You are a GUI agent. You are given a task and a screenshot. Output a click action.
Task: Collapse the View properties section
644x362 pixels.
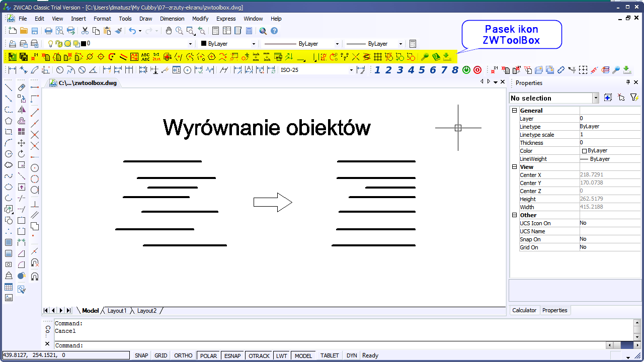(x=515, y=167)
